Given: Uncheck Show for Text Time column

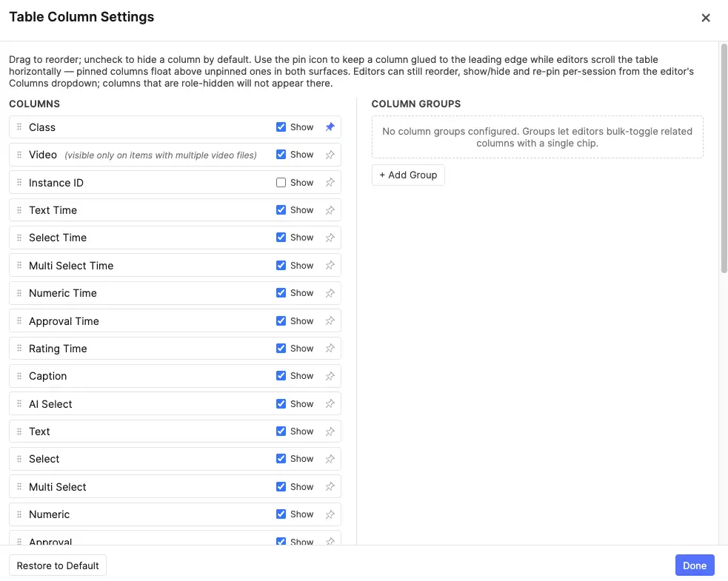Looking at the screenshot, I should point(281,209).
